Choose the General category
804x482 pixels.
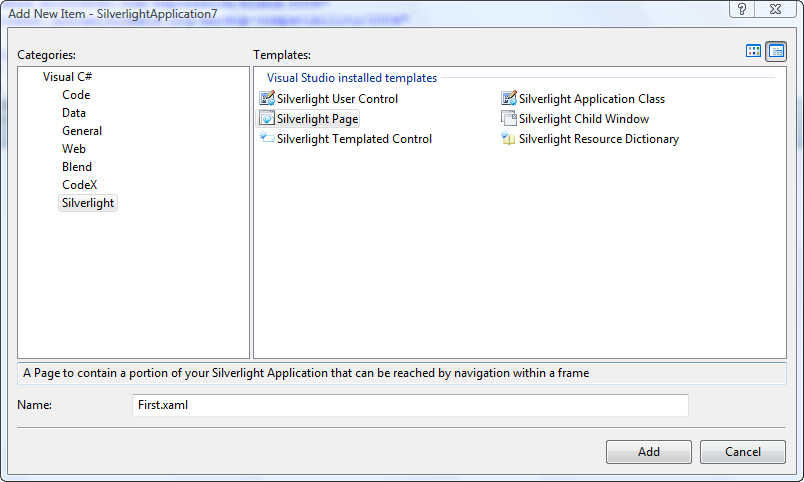tap(82, 131)
